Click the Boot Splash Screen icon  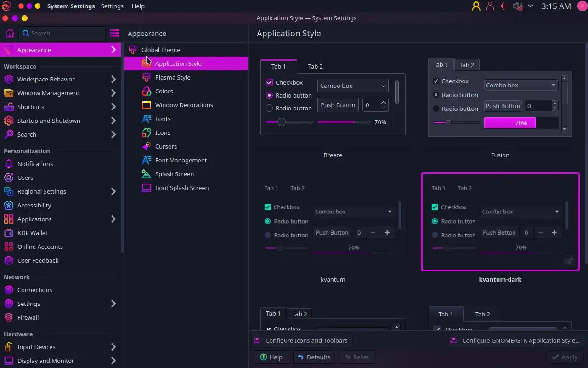[147, 188]
